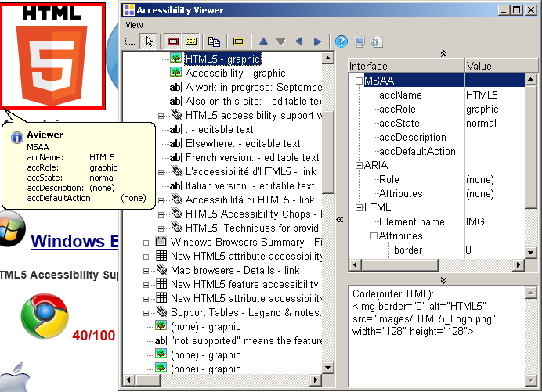Click the link icon beside Mac browsers
Viewport: 542px width, 392px height.
tap(161, 269)
